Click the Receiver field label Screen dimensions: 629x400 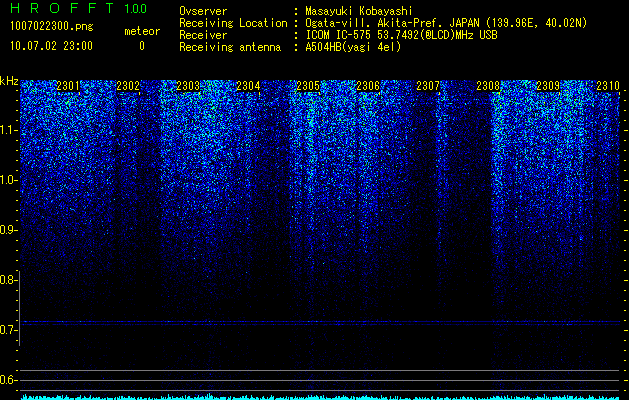[203, 35]
